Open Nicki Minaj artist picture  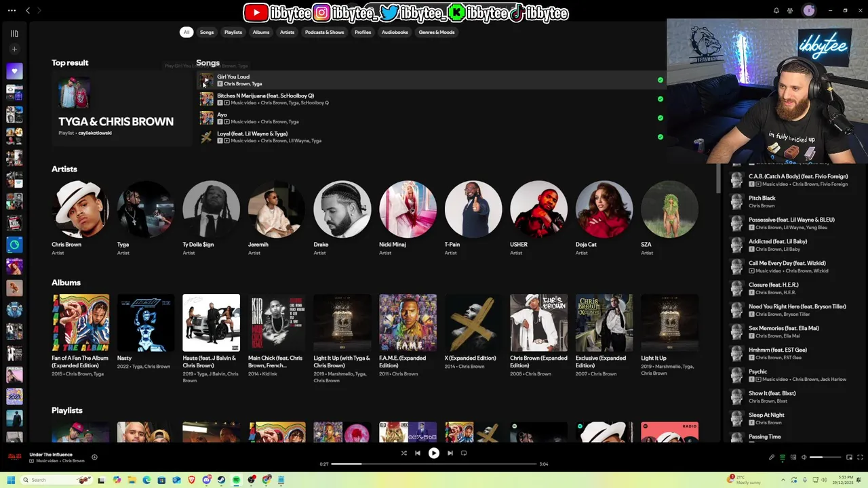pyautogui.click(x=408, y=209)
